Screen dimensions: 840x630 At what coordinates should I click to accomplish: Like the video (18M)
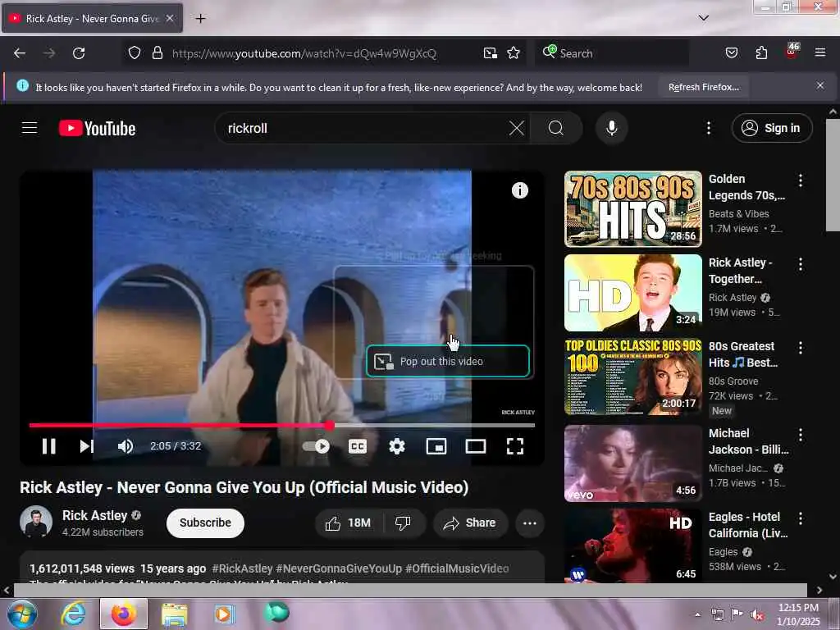(348, 523)
